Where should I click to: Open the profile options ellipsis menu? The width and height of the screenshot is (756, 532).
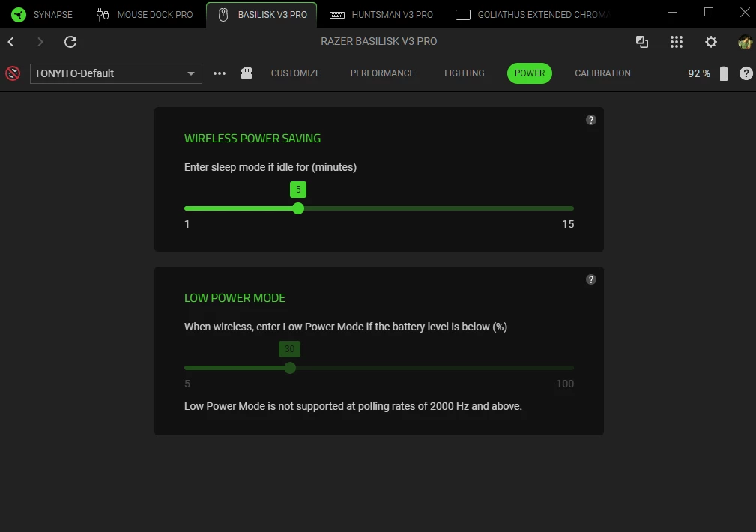tap(220, 73)
